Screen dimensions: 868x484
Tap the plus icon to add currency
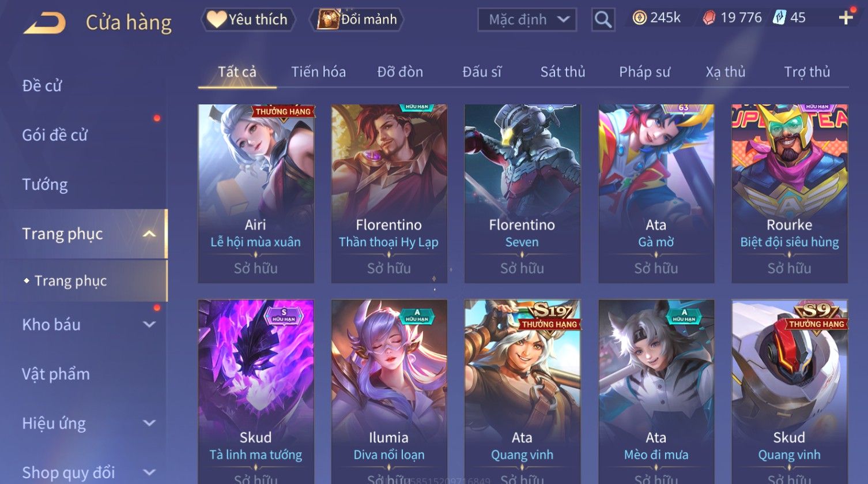[846, 18]
